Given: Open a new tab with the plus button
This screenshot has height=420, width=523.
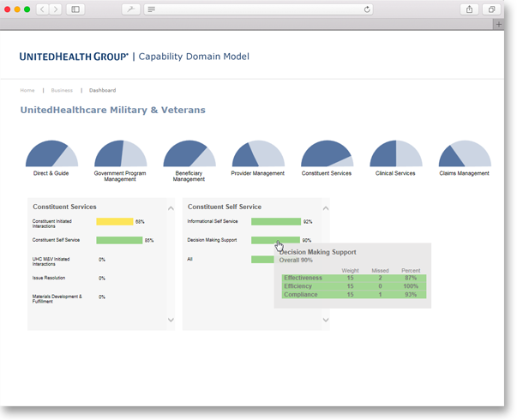Looking at the screenshot, I should coord(499,24).
